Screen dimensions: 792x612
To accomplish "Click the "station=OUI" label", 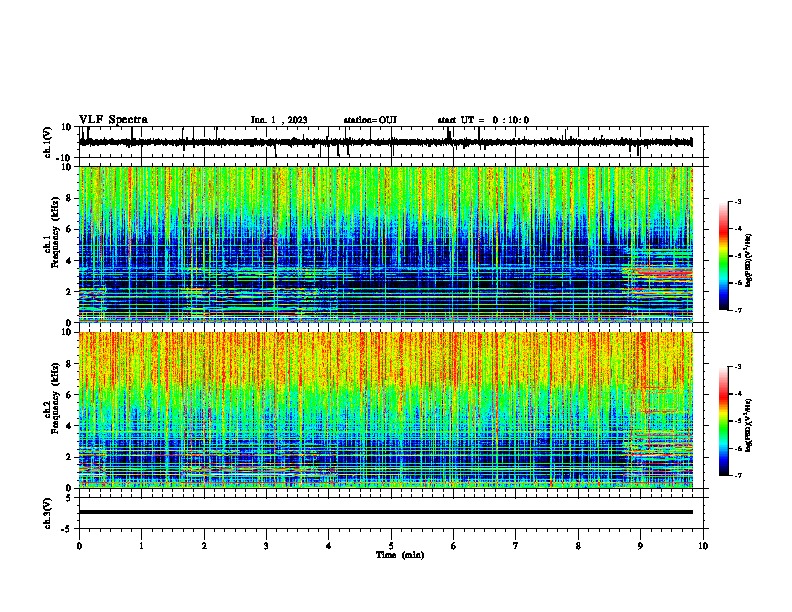I will pos(370,120).
